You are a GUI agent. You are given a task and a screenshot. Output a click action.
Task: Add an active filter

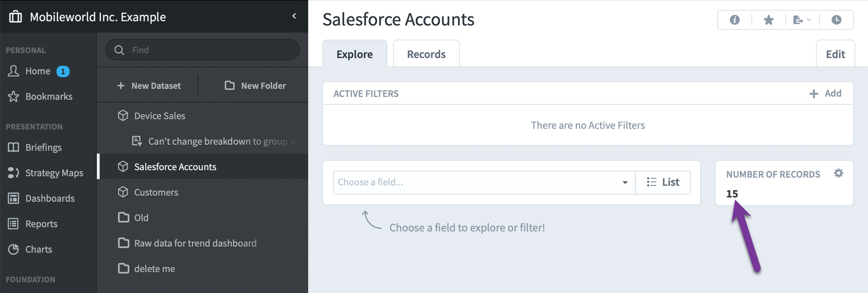826,93
